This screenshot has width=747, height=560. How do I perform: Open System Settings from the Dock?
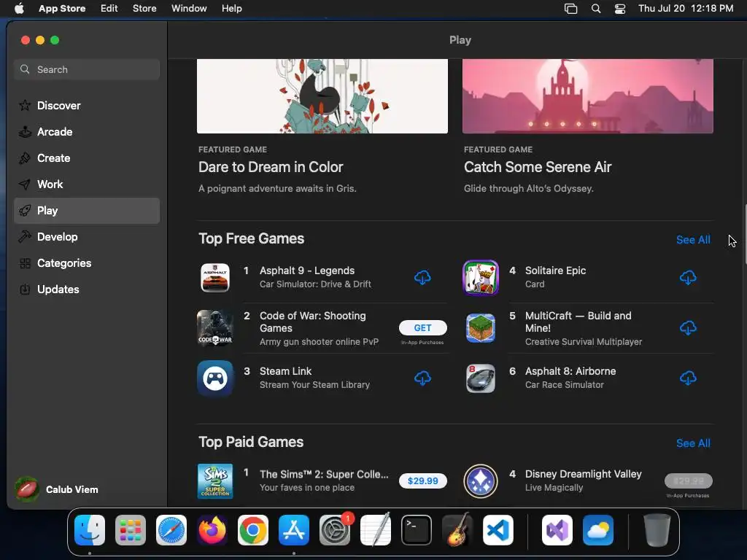[335, 530]
